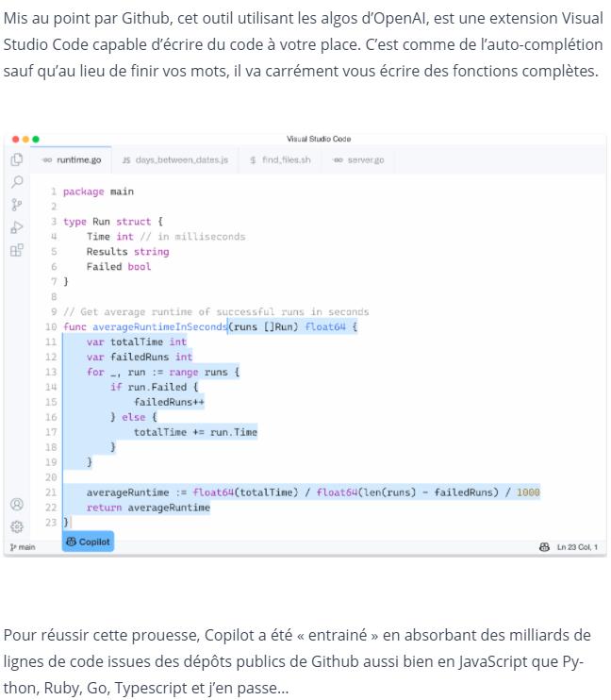
Task: Click the 'Failed bool' field line
Action: tap(119, 267)
